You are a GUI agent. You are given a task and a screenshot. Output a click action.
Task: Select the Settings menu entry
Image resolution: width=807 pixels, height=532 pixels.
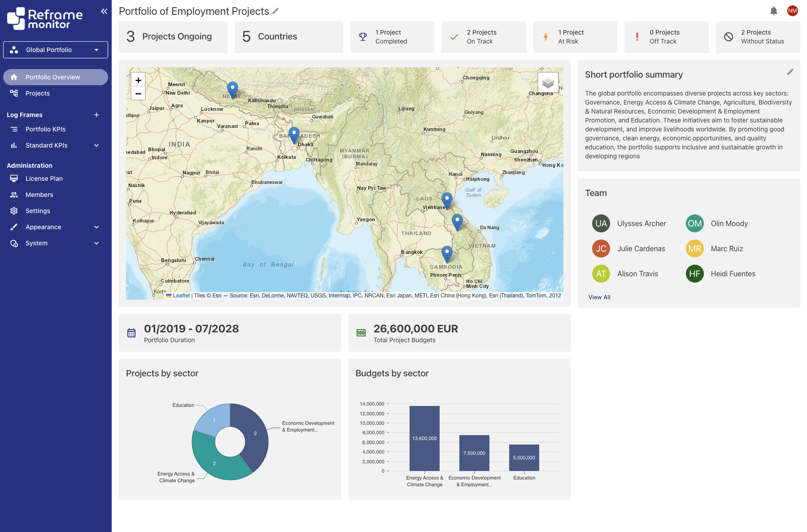(38, 210)
